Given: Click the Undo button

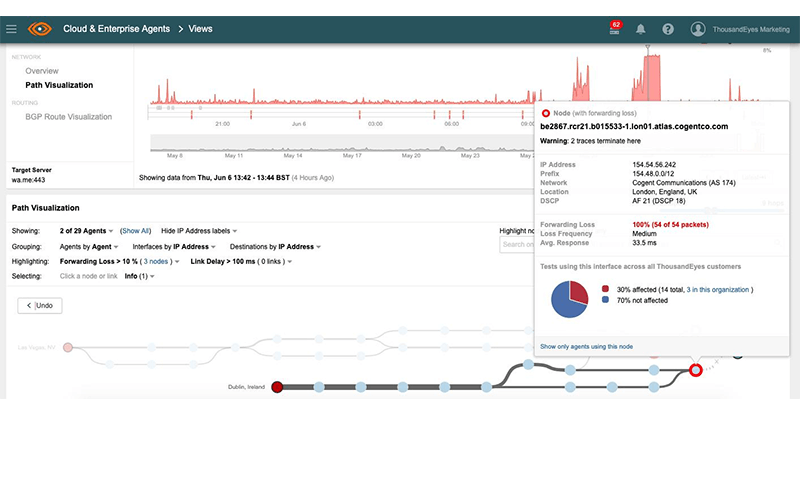Looking at the screenshot, I should [39, 305].
